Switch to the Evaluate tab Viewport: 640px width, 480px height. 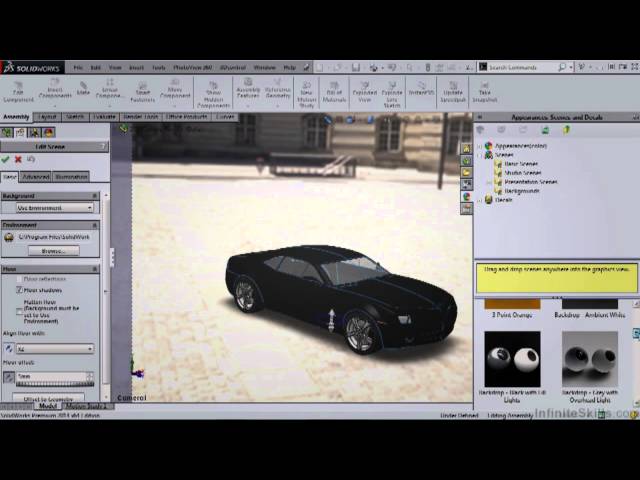(104, 117)
